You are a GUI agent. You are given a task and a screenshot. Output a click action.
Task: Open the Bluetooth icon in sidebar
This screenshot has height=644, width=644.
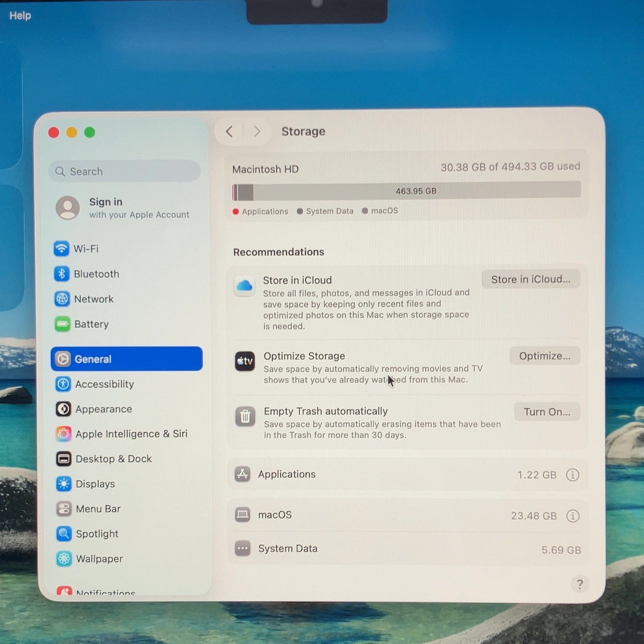click(x=62, y=274)
